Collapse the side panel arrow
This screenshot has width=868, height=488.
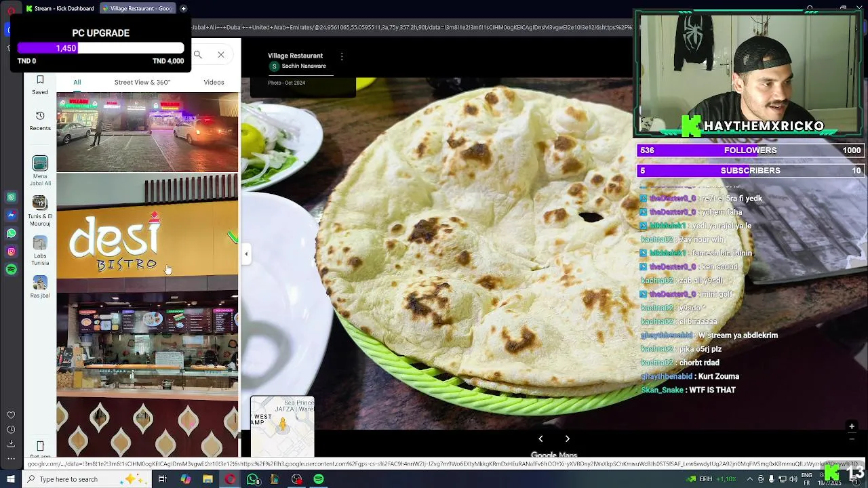click(246, 254)
